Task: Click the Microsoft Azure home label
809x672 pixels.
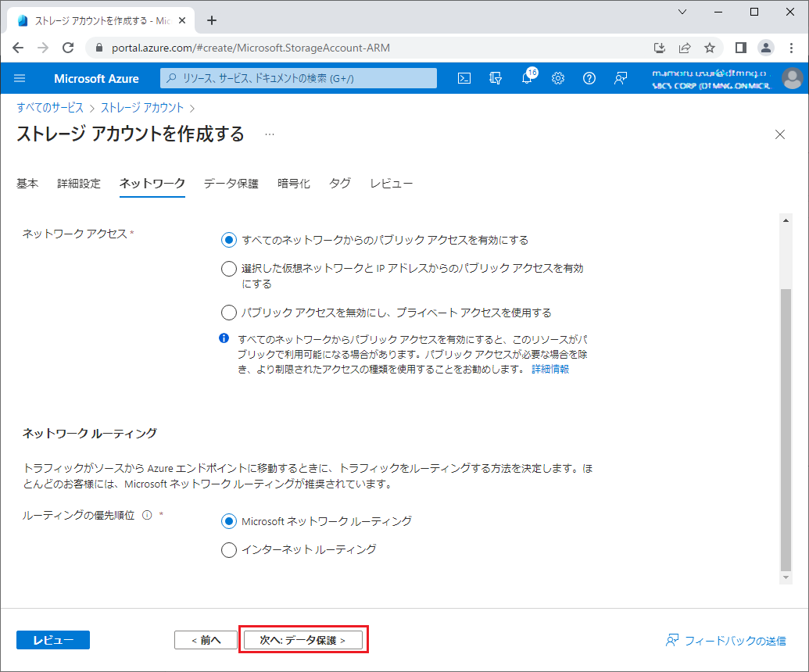Action: pyautogui.click(x=96, y=78)
